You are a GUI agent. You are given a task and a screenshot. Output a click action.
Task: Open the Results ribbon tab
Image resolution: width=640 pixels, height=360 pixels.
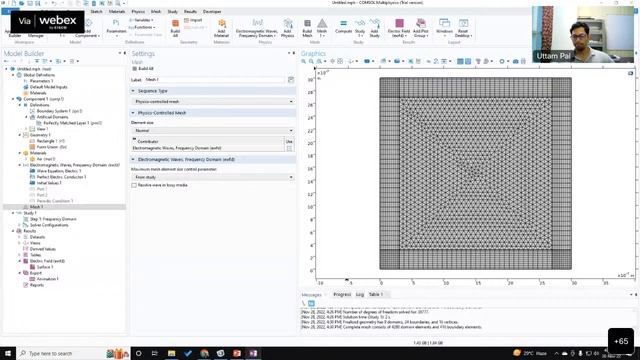pyautogui.click(x=190, y=12)
